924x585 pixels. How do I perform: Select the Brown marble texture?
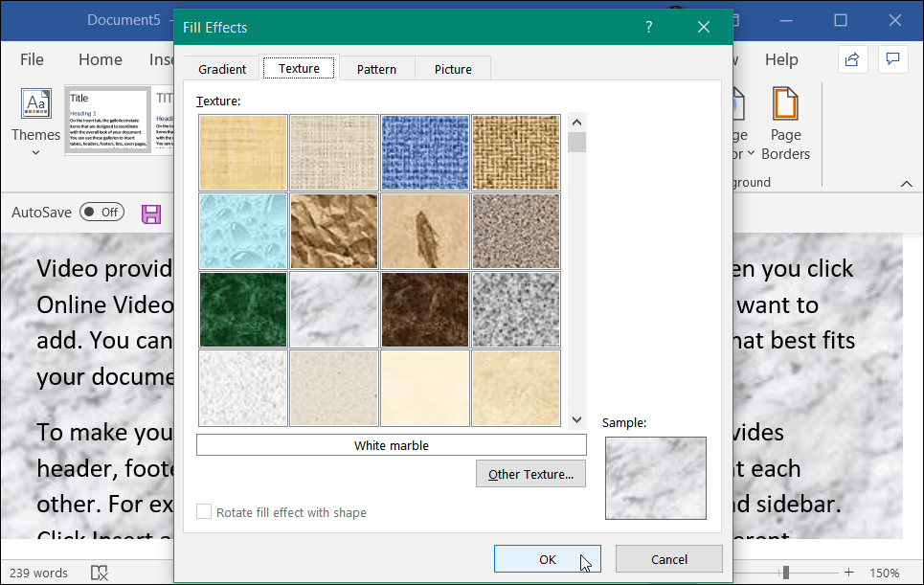coord(425,310)
